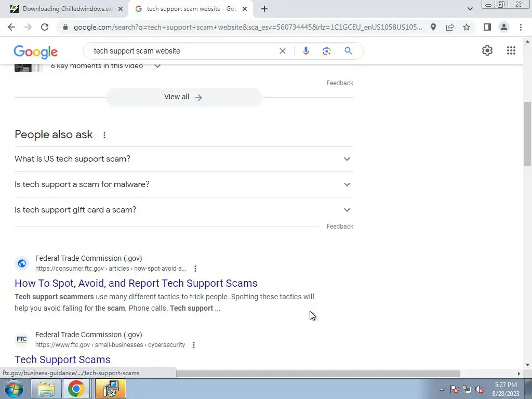This screenshot has width=532, height=399.
Task: Click the installer icon on the taskbar
Action: [111, 389]
